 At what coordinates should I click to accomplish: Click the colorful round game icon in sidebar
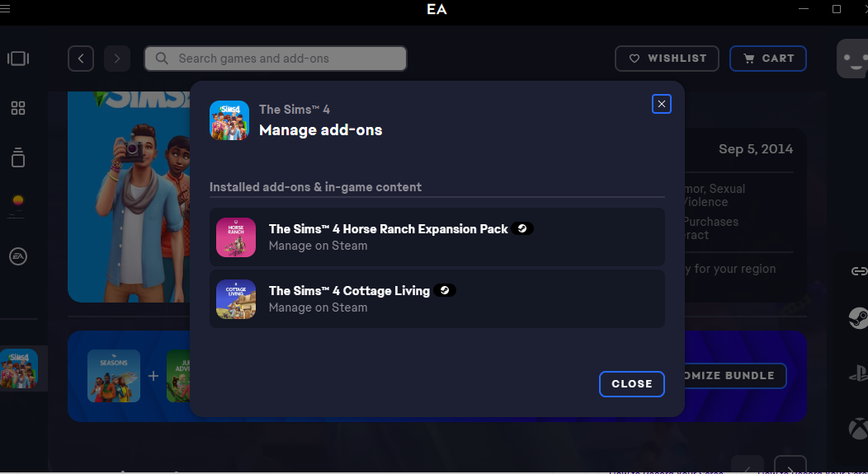tap(18, 200)
